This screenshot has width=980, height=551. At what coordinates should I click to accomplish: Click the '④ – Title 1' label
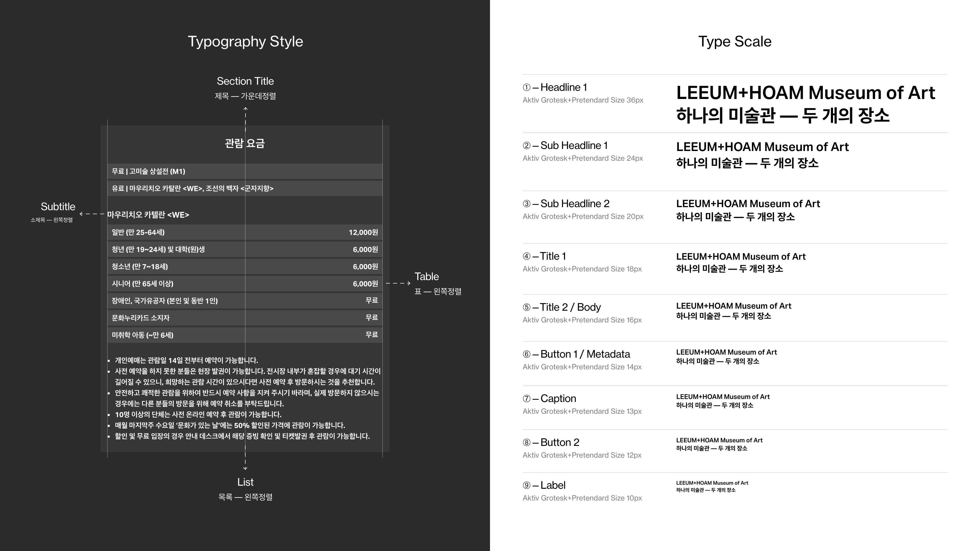click(x=544, y=256)
